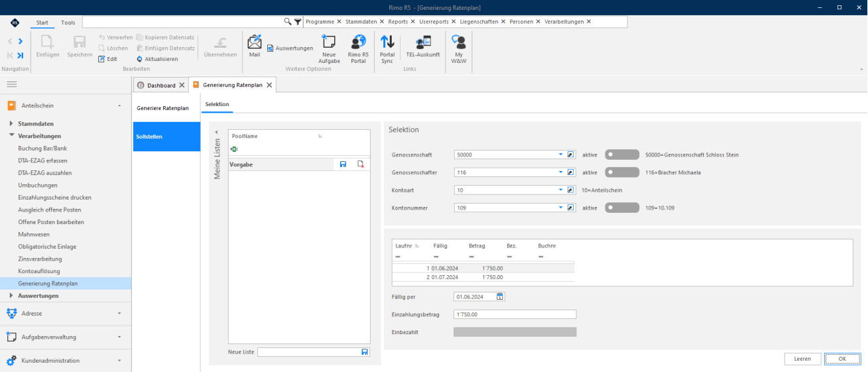Toggle the aktive switch for Kontonummer
This screenshot has width=868, height=372.
click(622, 208)
